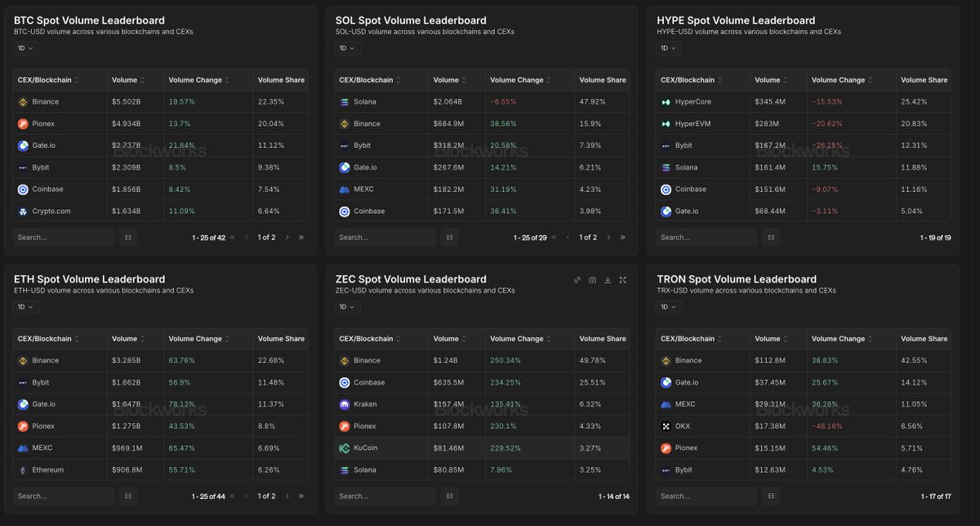Focus the Search field in BTC panel
Image resolution: width=980 pixels, height=526 pixels.
[64, 238]
